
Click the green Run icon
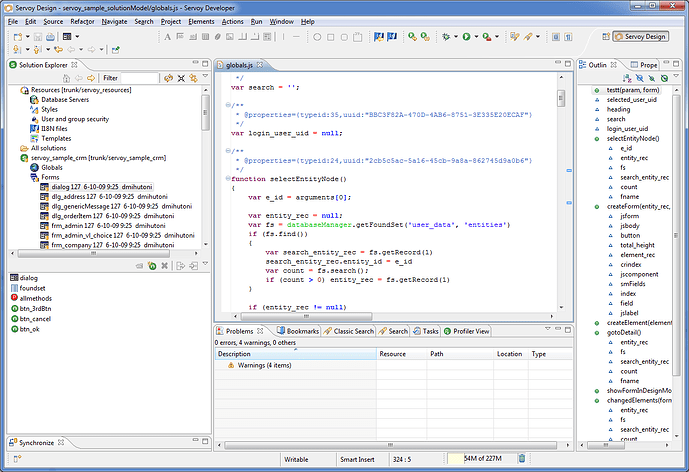pos(467,37)
